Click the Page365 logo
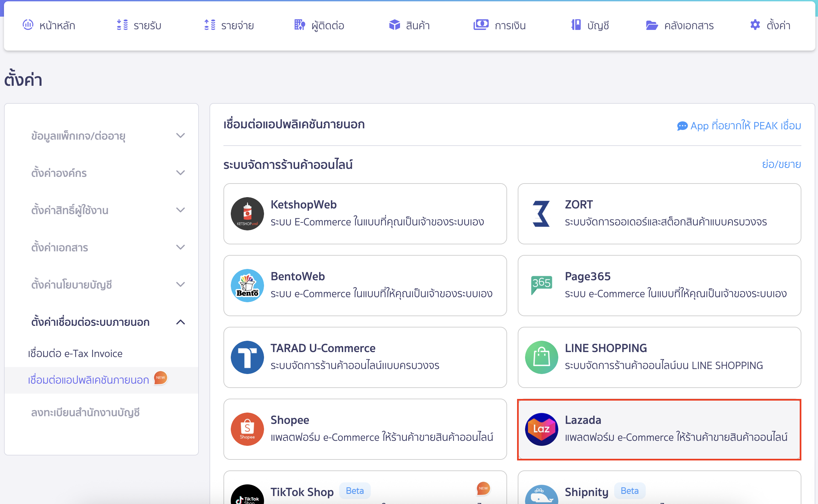The image size is (818, 504). [x=541, y=285]
